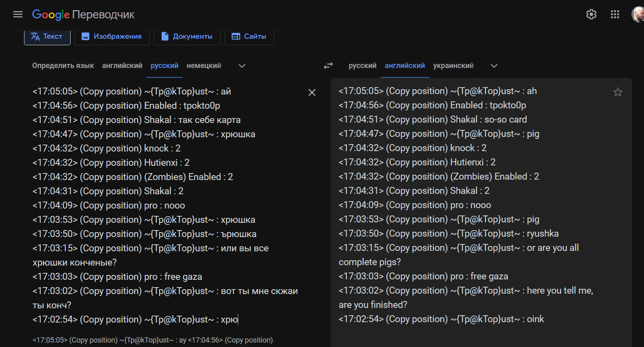Switch to Изображения translation mode
Screen dimensions: 644x347
[112, 37]
